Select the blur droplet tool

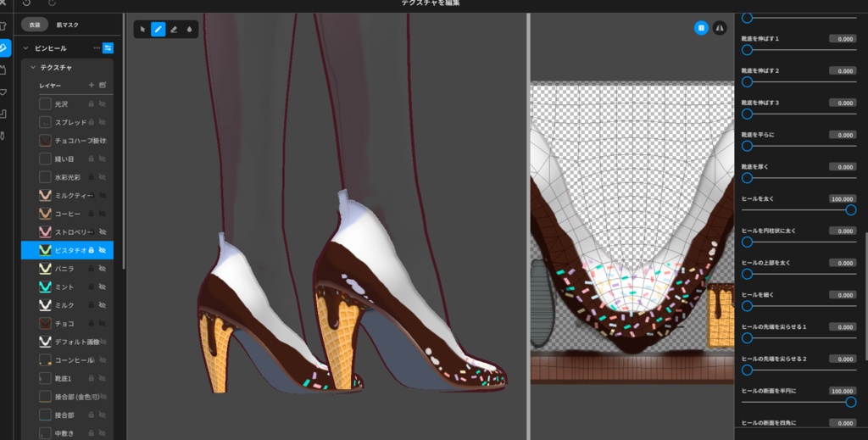pos(189,30)
